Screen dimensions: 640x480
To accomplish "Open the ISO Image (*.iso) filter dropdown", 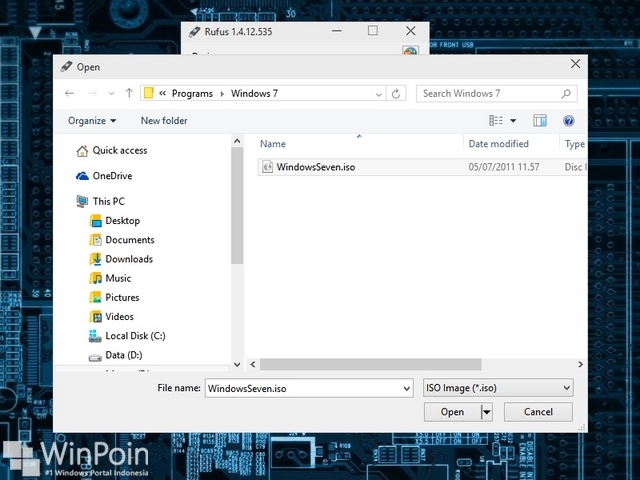I will tap(498, 388).
